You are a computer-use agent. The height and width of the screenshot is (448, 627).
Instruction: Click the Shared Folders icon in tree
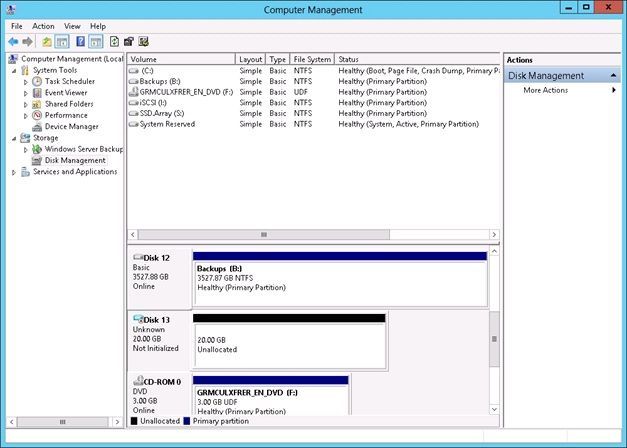click(x=37, y=104)
